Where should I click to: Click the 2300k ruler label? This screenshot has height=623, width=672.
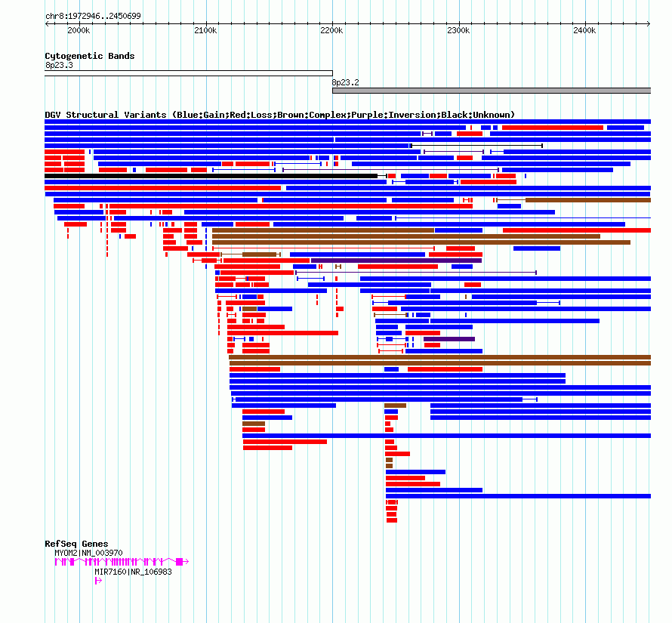tap(458, 30)
